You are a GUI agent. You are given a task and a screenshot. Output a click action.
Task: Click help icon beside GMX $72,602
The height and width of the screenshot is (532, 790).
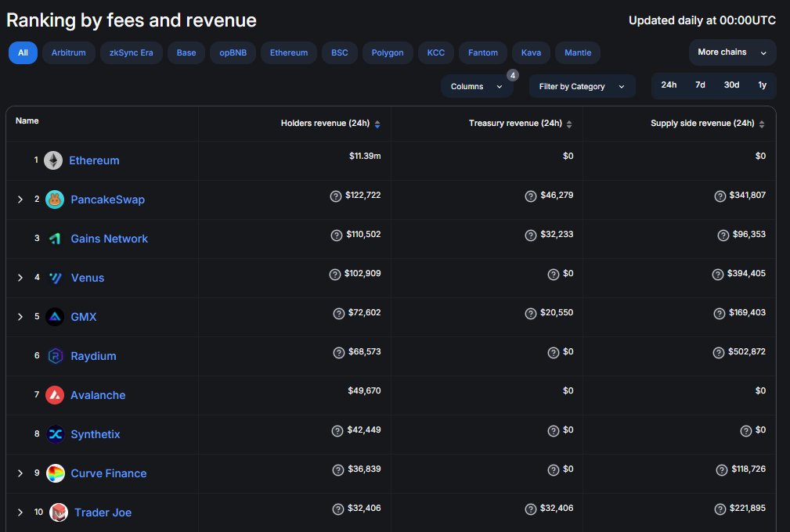click(x=339, y=314)
